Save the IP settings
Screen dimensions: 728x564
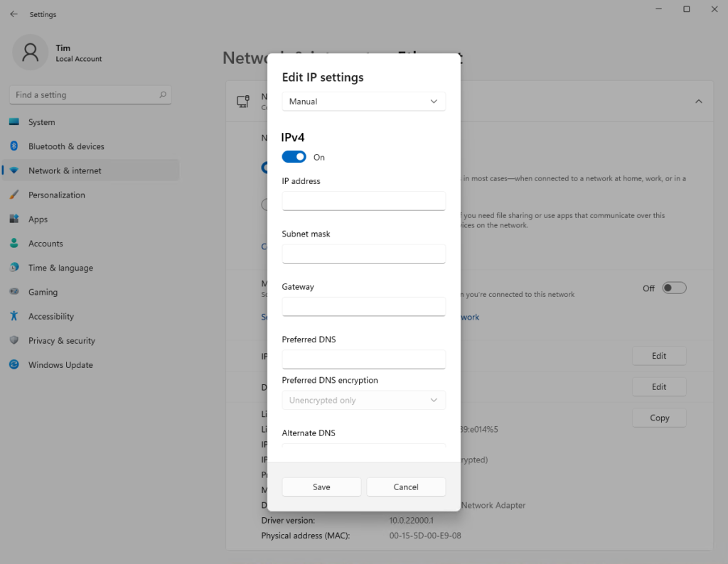321,487
